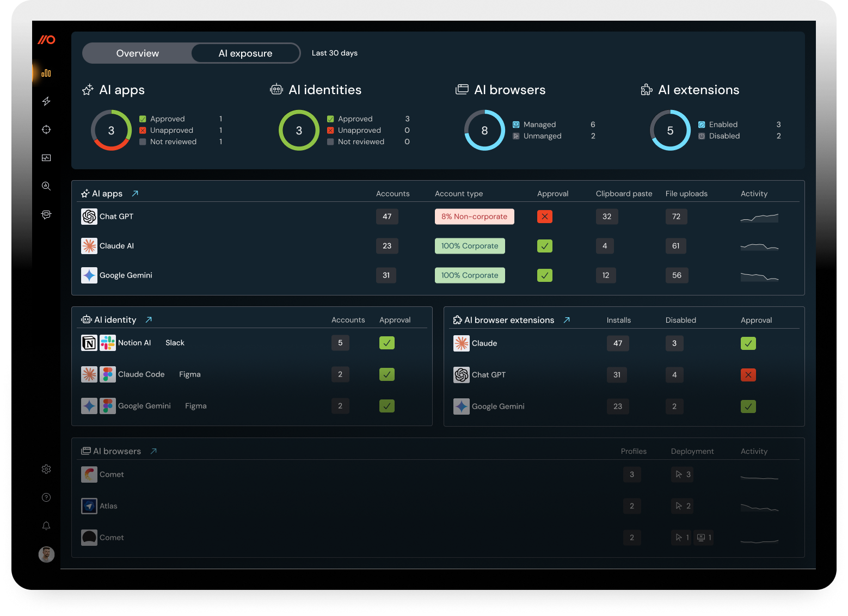Image resolution: width=848 pixels, height=616 pixels.
Task: Click the lightning bolt sidebar icon
Action: [x=46, y=101]
